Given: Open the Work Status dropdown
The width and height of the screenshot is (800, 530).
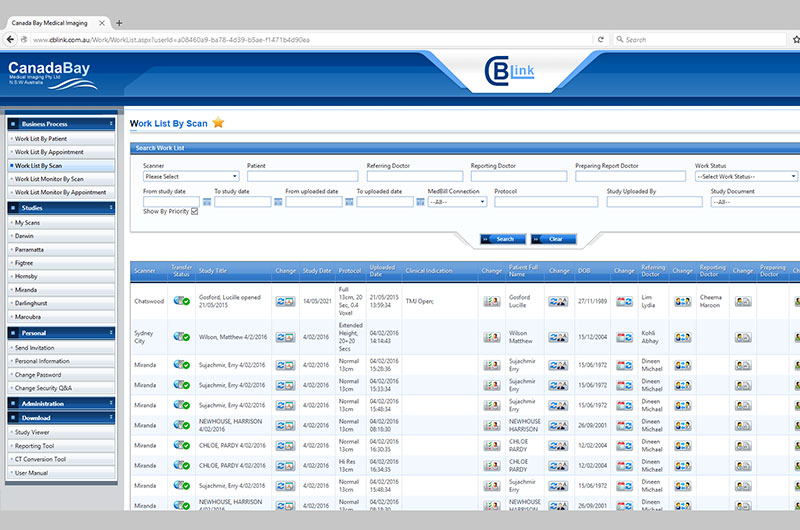Looking at the screenshot, I should (x=746, y=176).
